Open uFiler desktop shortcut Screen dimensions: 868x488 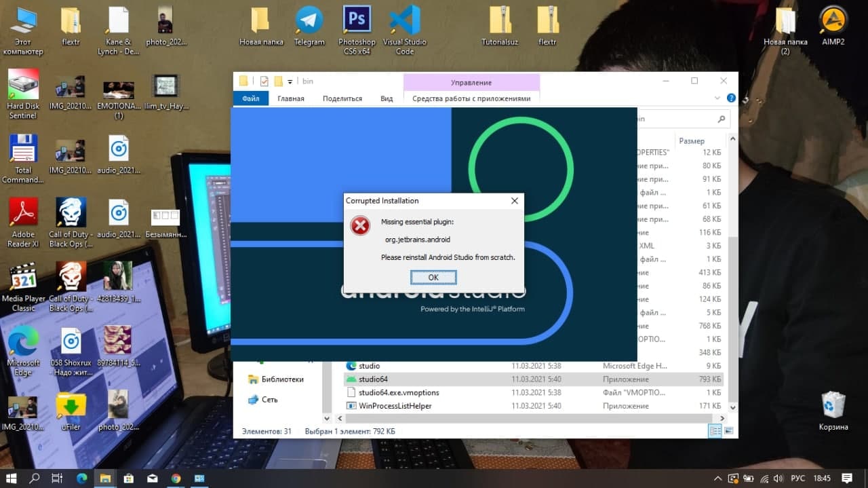pyautogui.click(x=71, y=412)
